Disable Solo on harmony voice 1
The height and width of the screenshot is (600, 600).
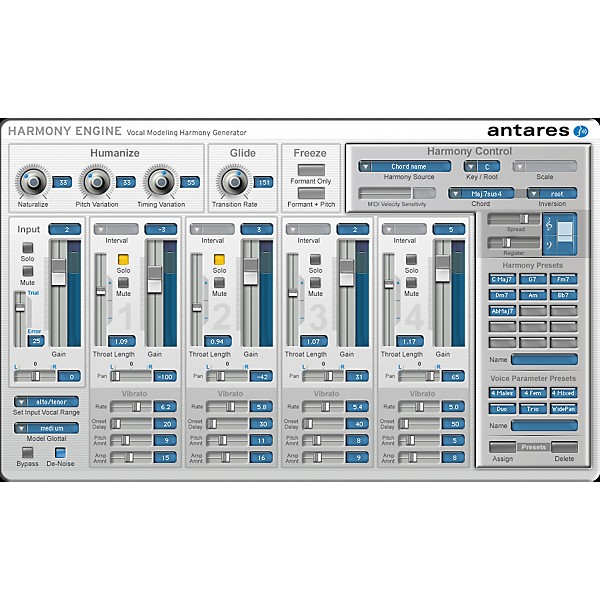(123, 259)
